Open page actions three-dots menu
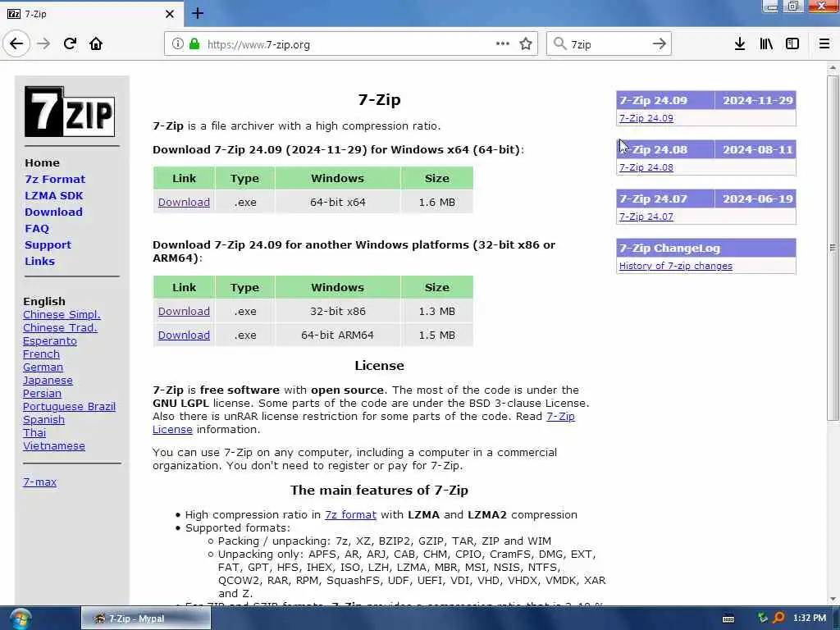Viewport: 840px width, 630px height. pos(503,43)
